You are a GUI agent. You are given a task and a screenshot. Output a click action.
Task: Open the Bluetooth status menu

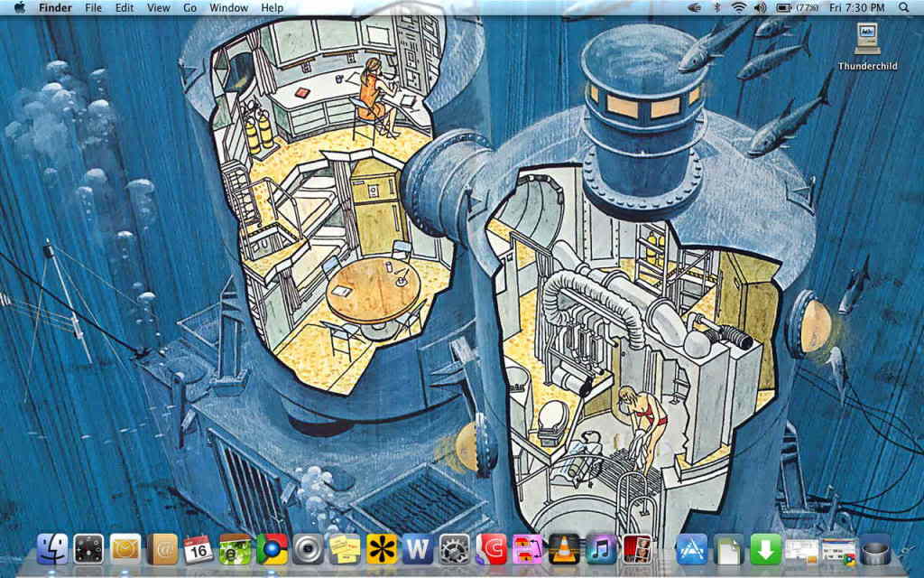(717, 7)
